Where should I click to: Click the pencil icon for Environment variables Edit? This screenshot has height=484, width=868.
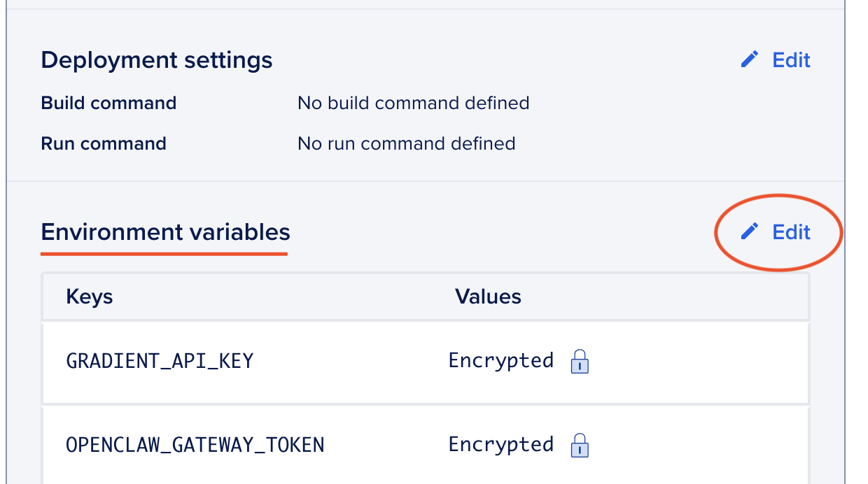750,232
